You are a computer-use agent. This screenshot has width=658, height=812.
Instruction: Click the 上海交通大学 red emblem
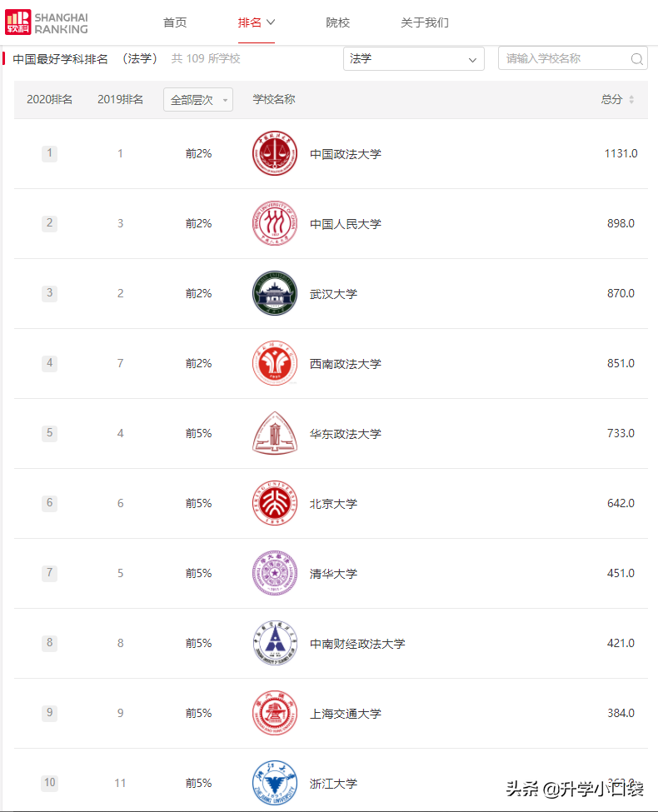tap(275, 713)
